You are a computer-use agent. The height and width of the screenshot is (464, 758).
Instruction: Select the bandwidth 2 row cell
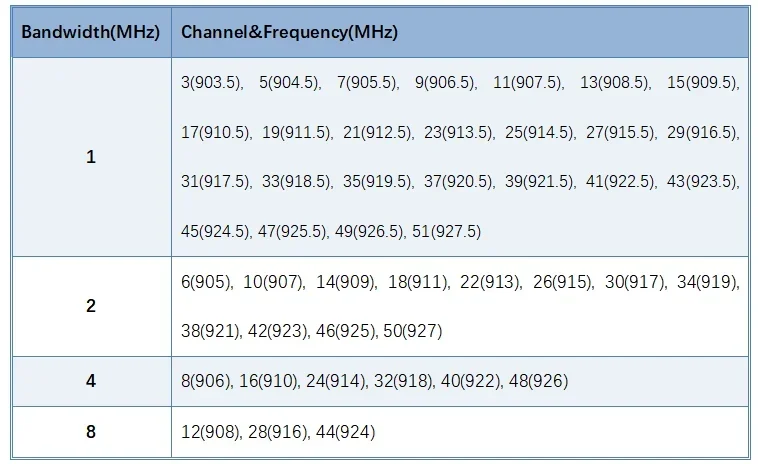[91, 306]
